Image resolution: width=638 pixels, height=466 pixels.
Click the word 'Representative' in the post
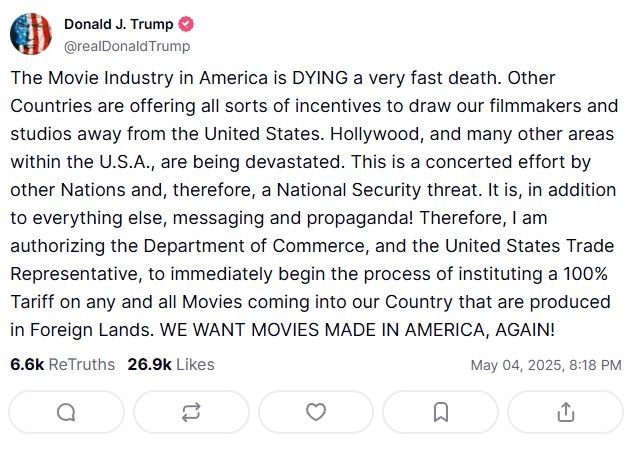[74, 273]
